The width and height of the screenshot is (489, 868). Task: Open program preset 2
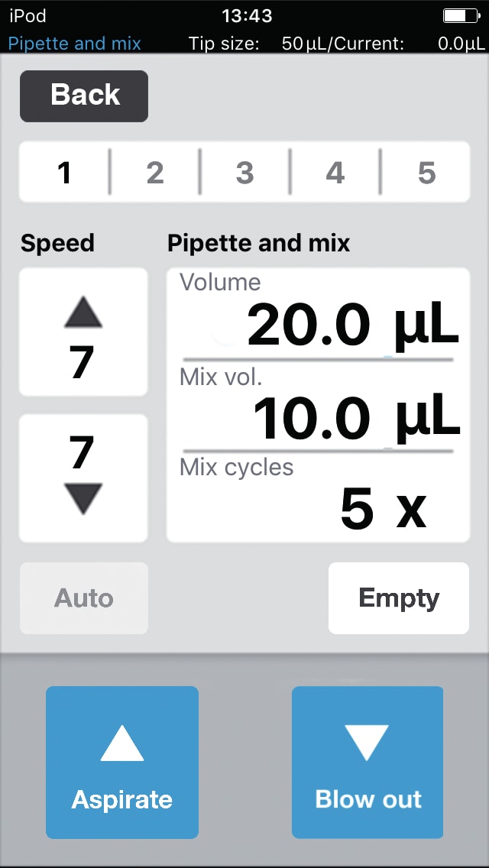tap(154, 173)
